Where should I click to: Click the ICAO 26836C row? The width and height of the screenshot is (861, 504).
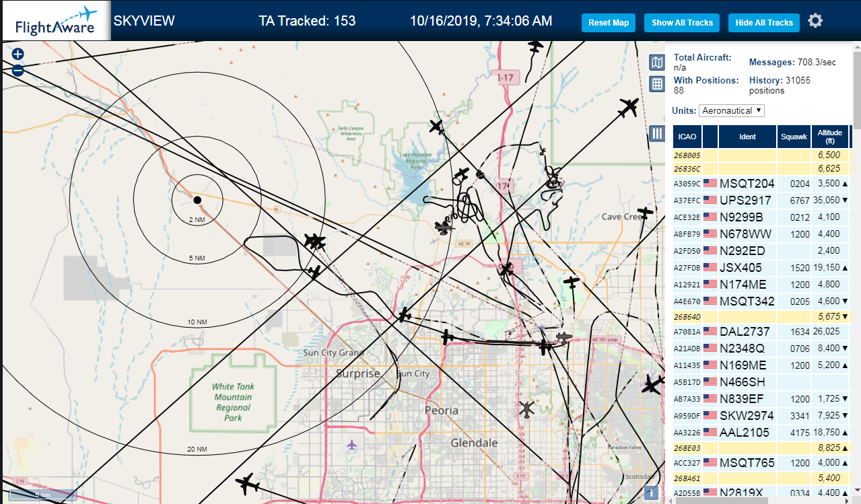pyautogui.click(x=761, y=169)
